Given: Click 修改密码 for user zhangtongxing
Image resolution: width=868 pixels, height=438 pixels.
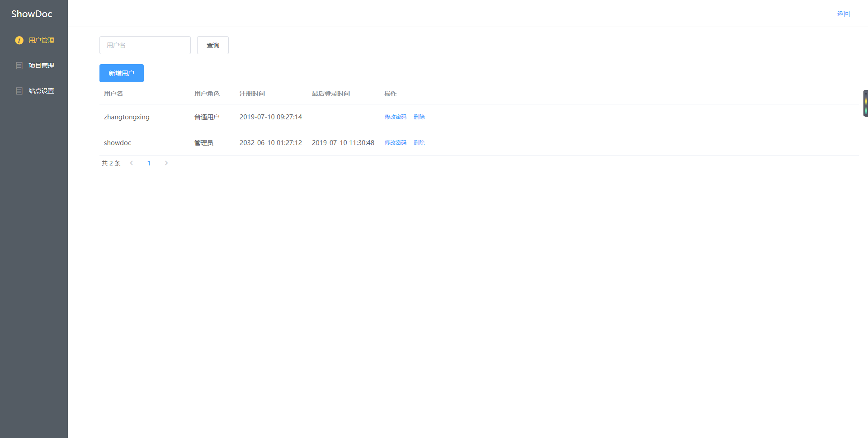Looking at the screenshot, I should click(395, 117).
